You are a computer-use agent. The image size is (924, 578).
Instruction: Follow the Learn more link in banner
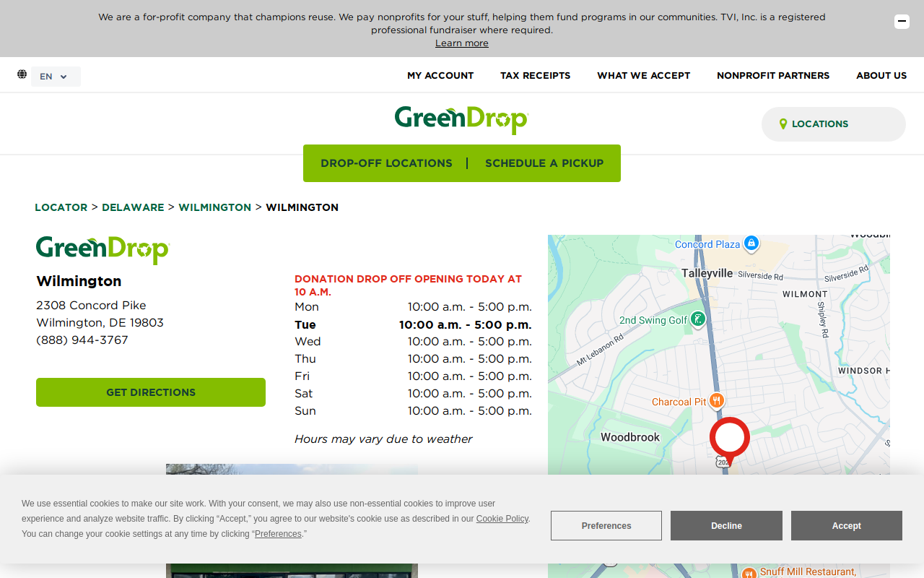coord(462,43)
